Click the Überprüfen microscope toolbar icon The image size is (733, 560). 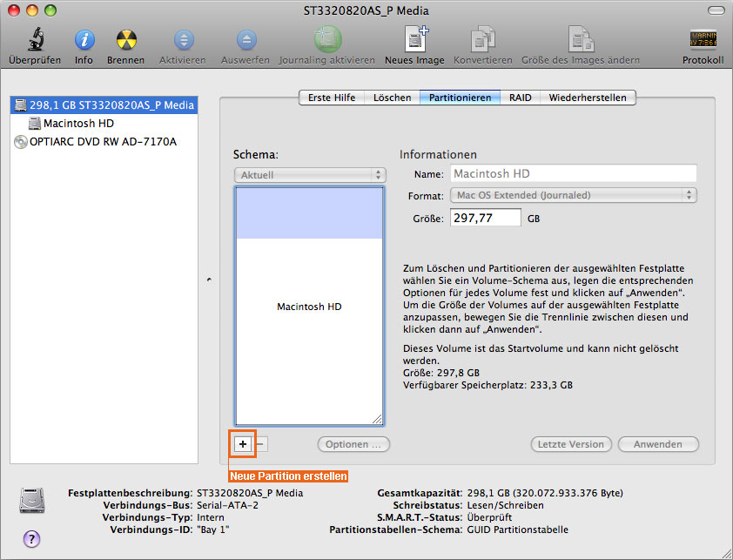[35, 40]
